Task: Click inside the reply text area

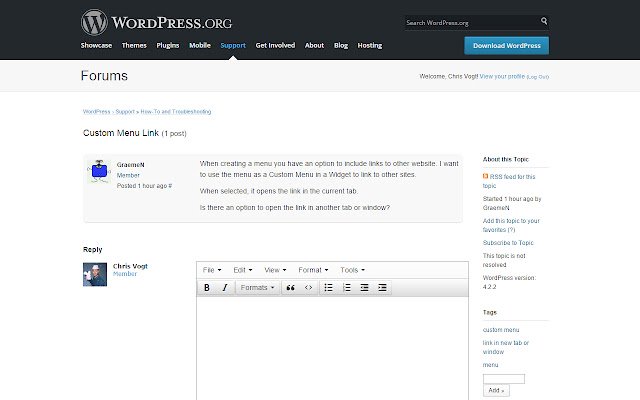Action: click(332, 348)
